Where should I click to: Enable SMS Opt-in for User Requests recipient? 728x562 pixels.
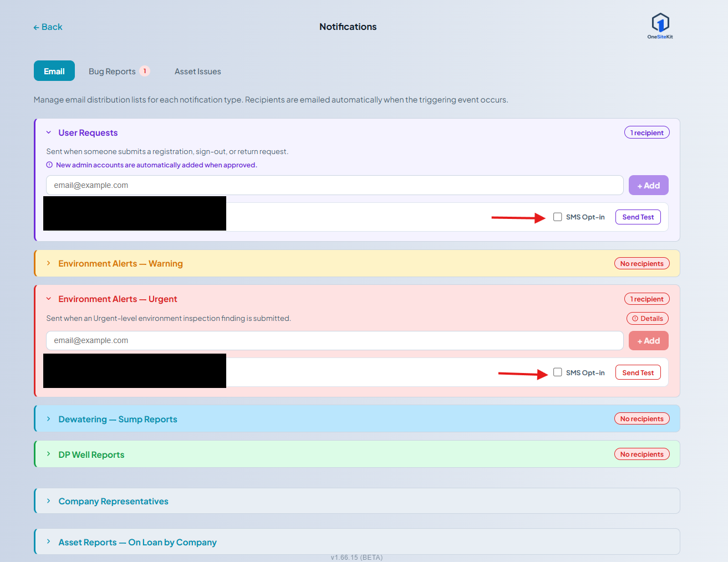(x=558, y=217)
